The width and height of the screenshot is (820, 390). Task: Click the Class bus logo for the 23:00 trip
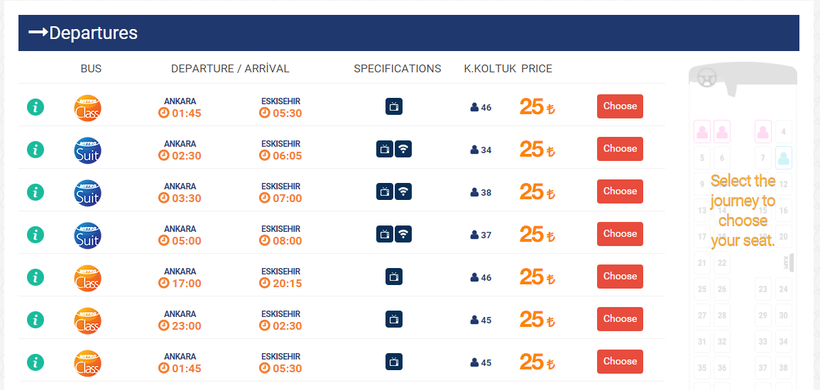[x=87, y=320]
